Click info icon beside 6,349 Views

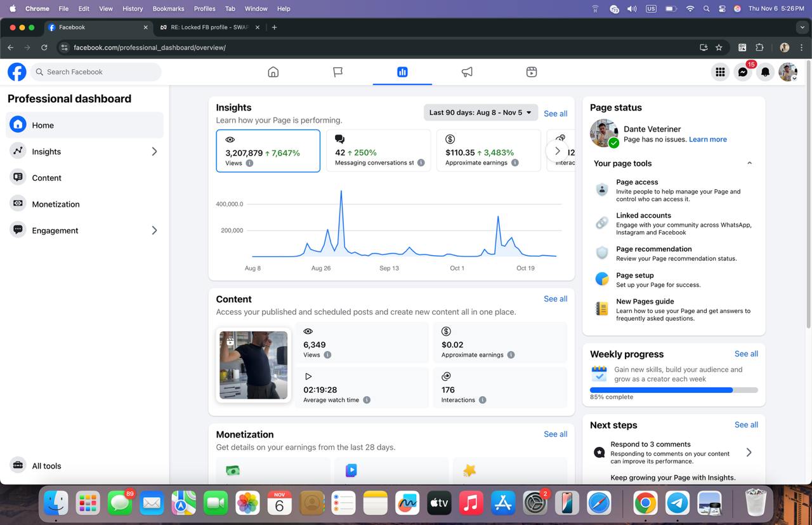click(x=327, y=355)
